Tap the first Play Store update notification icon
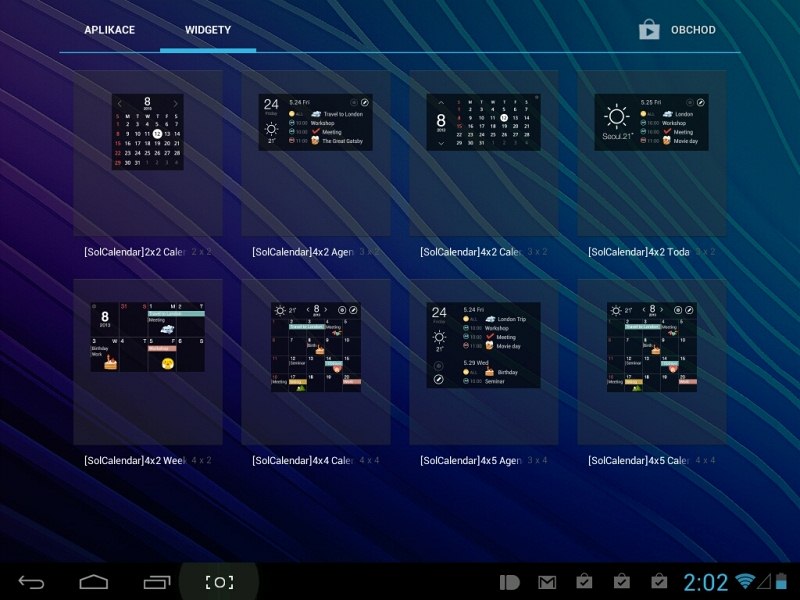 pyautogui.click(x=584, y=581)
